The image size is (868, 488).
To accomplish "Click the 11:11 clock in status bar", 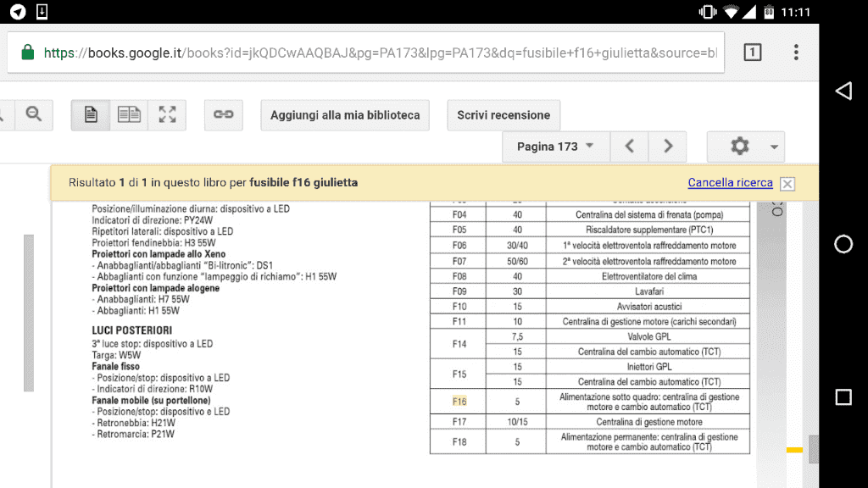I will click(795, 12).
